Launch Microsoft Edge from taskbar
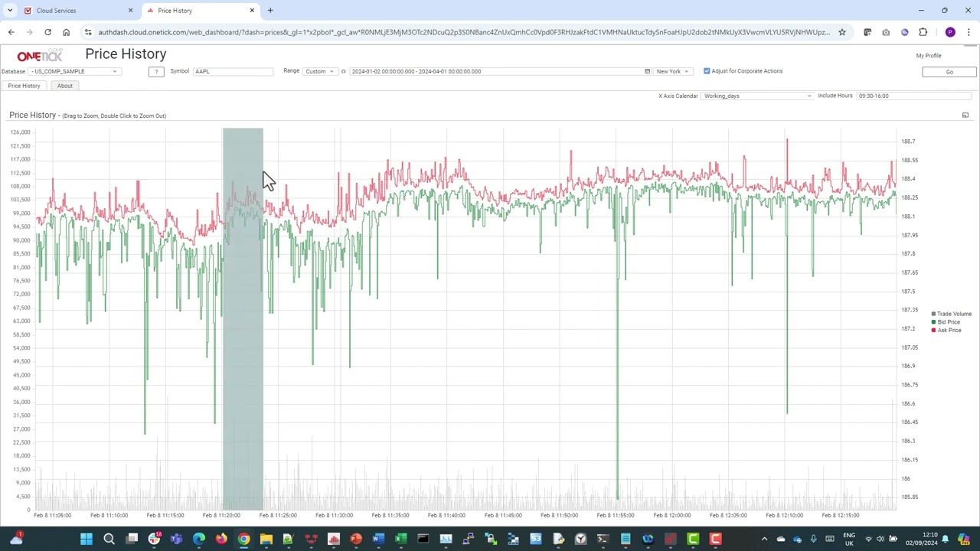Screen dimensions: 980x551 [x=199, y=540]
